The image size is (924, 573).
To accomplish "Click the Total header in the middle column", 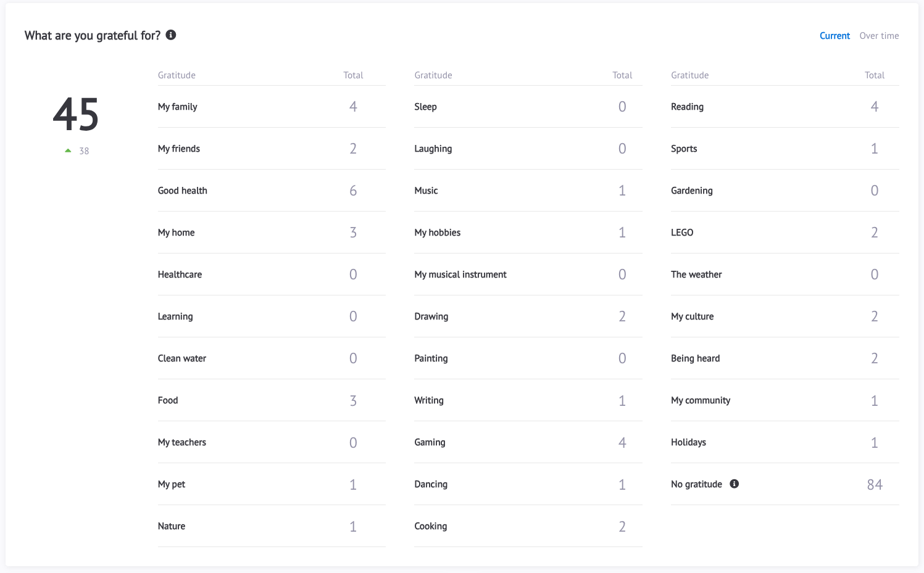I will (622, 75).
